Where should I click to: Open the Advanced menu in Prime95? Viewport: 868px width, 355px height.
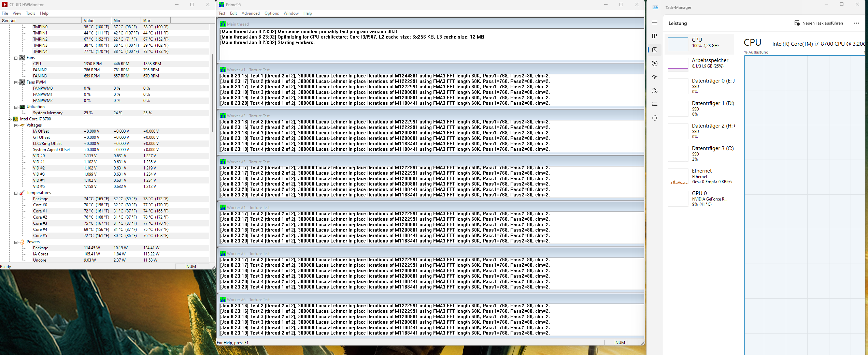[x=251, y=13]
